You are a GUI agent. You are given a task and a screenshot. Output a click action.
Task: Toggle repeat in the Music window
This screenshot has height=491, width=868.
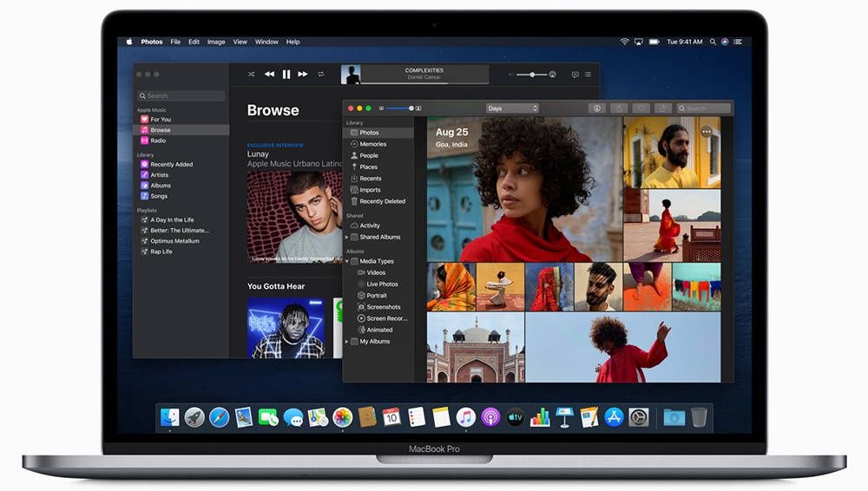click(321, 75)
